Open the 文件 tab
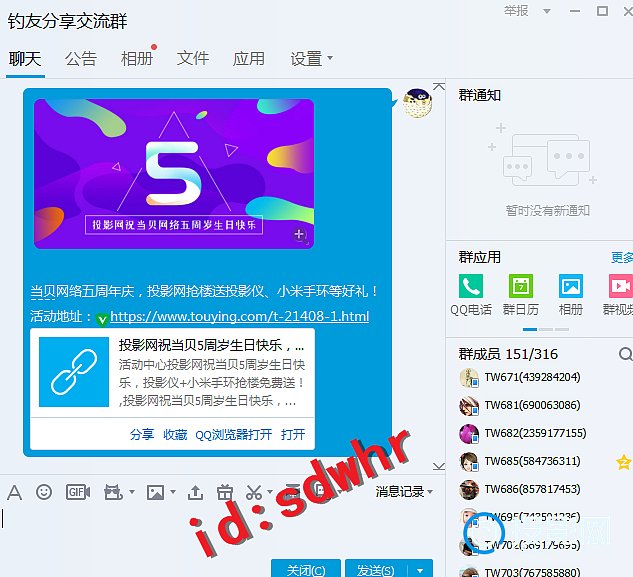The width and height of the screenshot is (633, 577). coord(193,59)
